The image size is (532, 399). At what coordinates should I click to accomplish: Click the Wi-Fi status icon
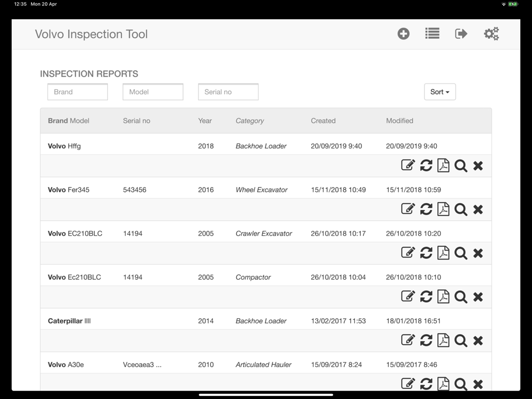(503, 4)
